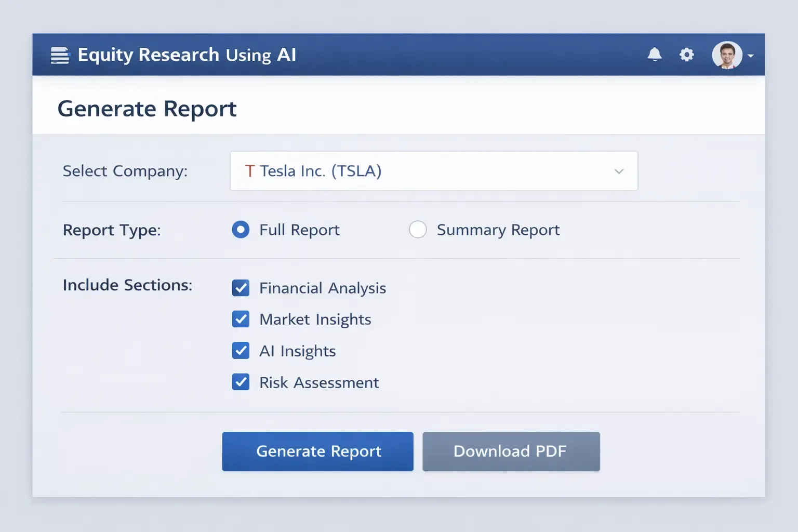Expand the user profile menu arrow
Screen dimensions: 798x532
point(750,56)
